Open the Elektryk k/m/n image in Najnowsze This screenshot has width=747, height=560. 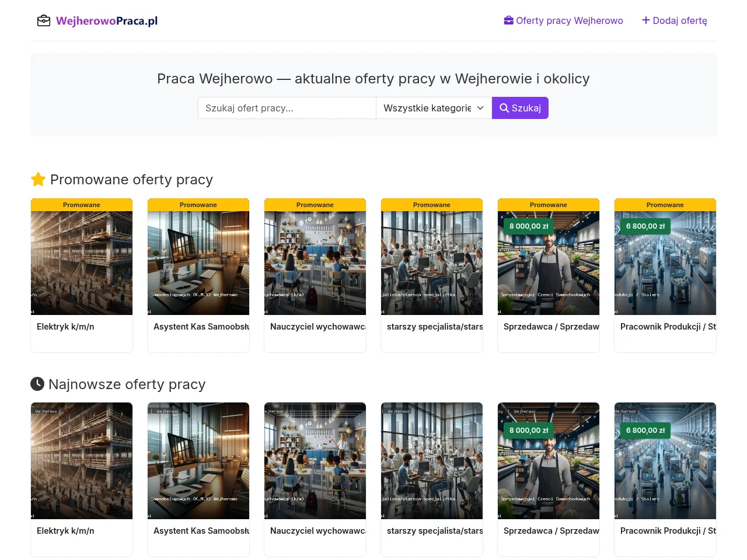[x=82, y=461]
